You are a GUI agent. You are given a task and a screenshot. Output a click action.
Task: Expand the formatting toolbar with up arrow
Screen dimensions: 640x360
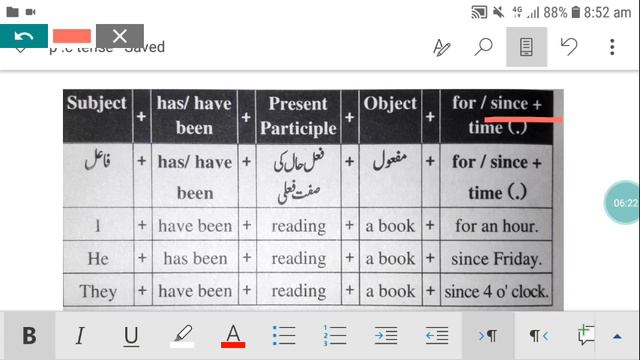pos(617,337)
